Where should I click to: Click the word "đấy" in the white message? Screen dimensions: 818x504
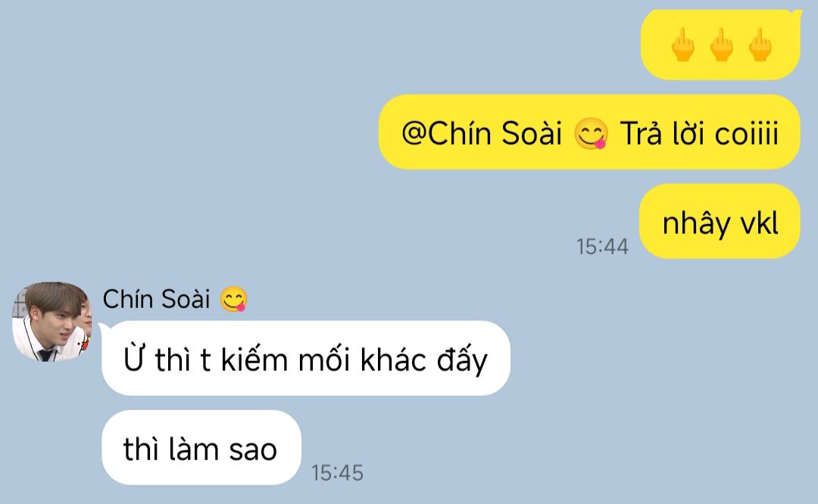pyautogui.click(x=462, y=361)
